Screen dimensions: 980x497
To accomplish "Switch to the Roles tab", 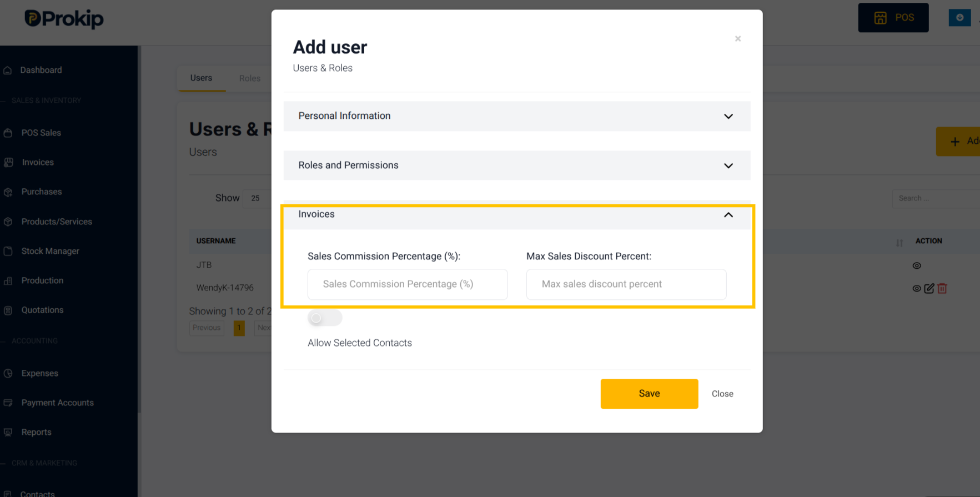I will point(250,78).
